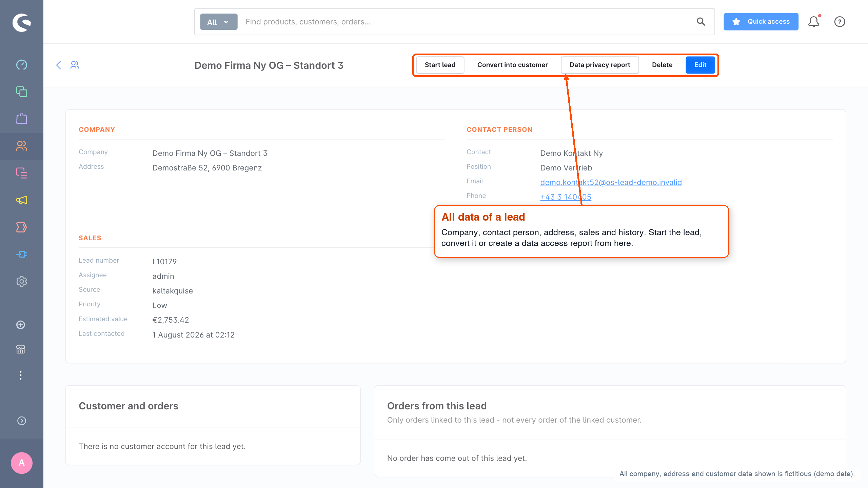Open the Customers people icon in sidebar

coord(22,146)
